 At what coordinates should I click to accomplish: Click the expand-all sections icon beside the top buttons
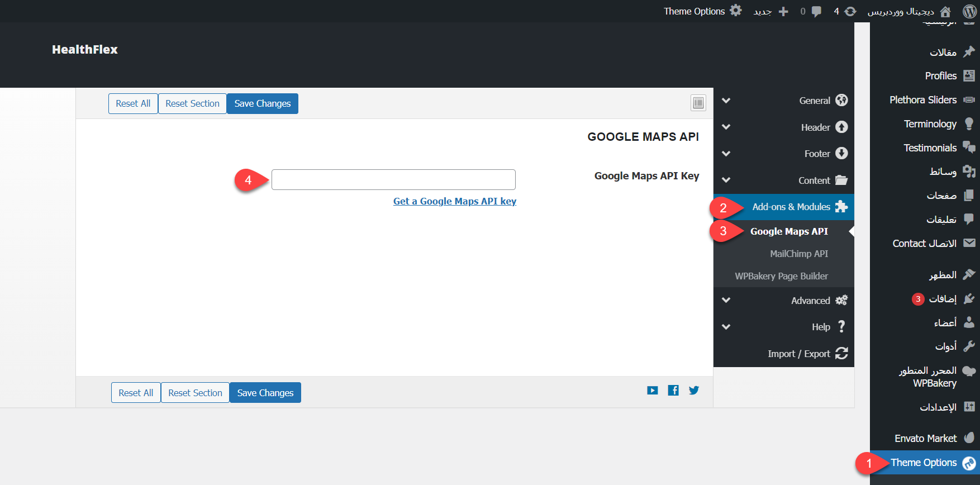(698, 103)
